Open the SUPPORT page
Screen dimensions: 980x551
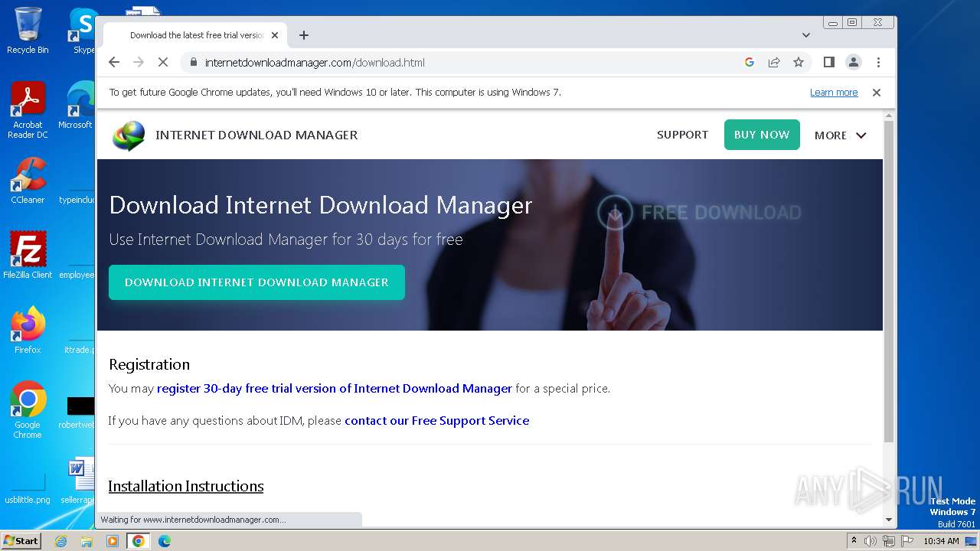click(x=682, y=135)
